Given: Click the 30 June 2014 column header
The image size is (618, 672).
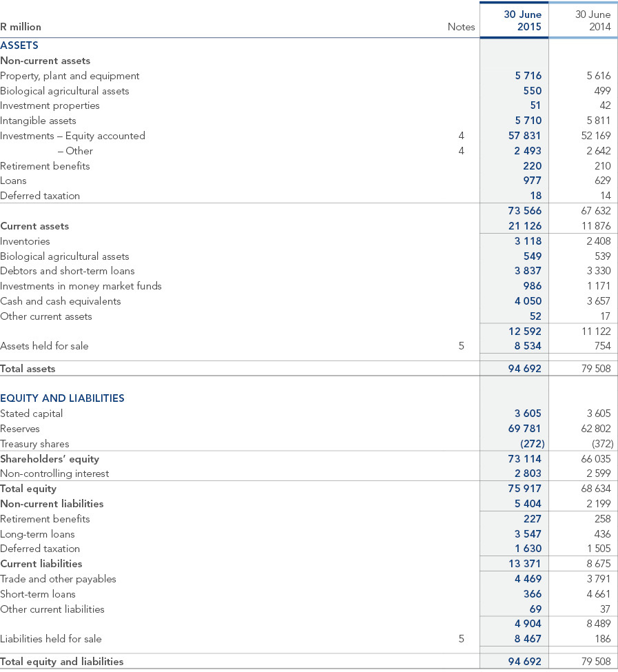Looking at the screenshot, I should [x=593, y=21].
